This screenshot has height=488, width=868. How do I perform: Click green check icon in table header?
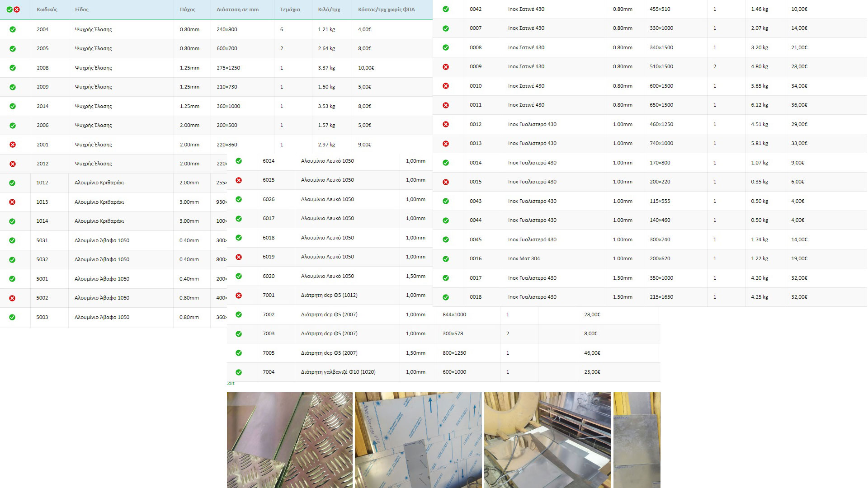(x=9, y=9)
